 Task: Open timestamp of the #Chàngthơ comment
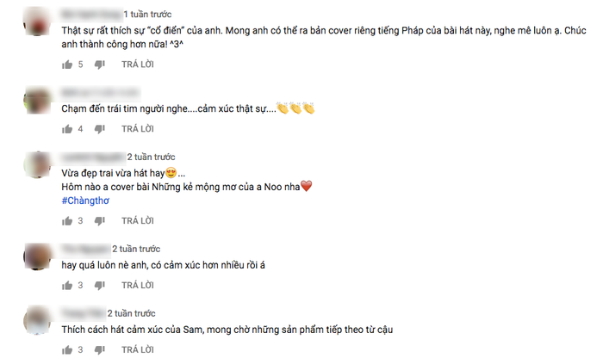click(x=151, y=157)
